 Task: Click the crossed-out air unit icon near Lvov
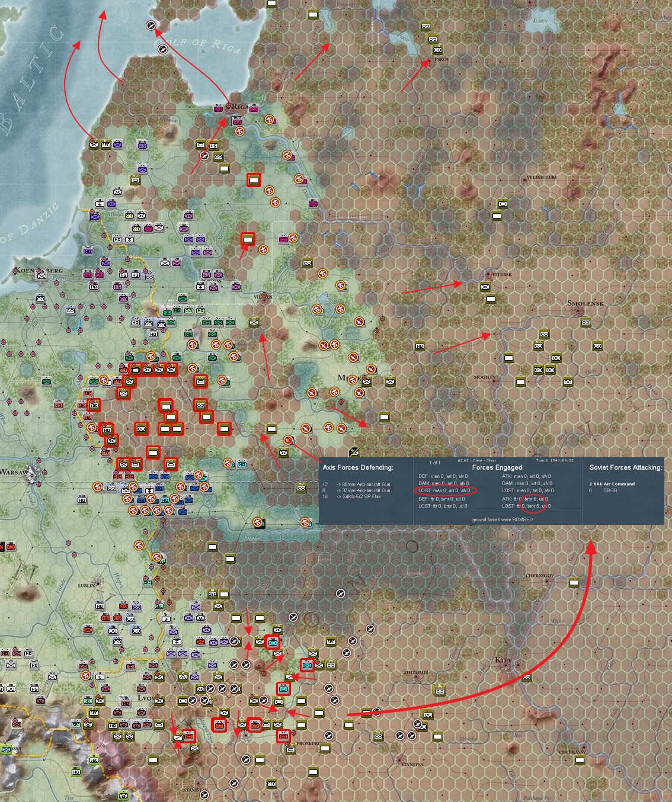193,701
